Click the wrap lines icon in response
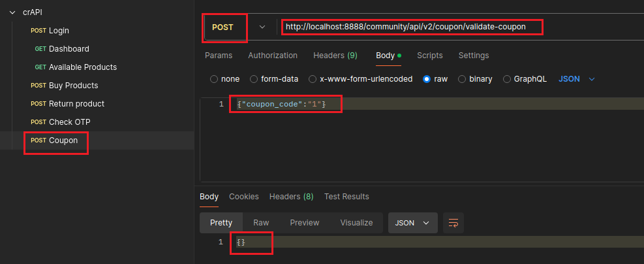This screenshot has width=644, height=264. 453,223
